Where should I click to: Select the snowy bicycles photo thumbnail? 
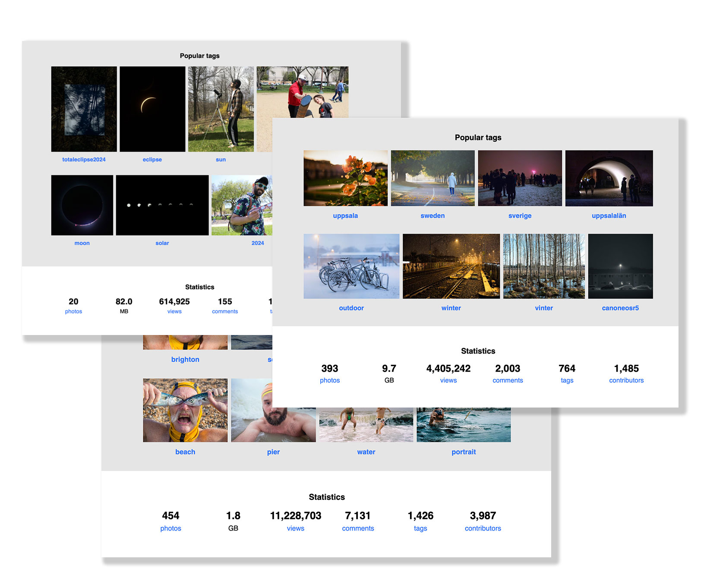[x=351, y=266]
